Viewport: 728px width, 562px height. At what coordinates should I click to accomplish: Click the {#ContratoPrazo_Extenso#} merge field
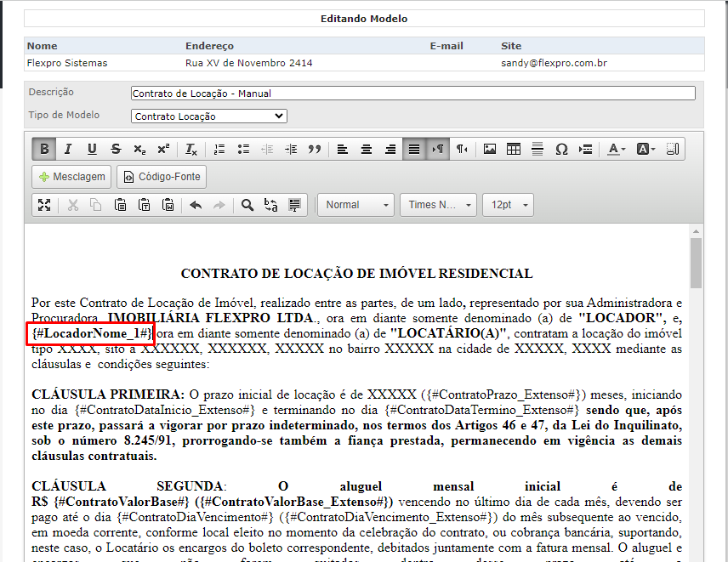point(503,395)
